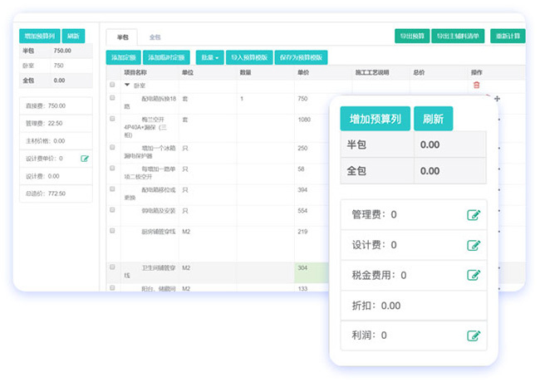Click the red trash icon in 卧室 row
Screen dimensions: 540x392
coord(476,85)
